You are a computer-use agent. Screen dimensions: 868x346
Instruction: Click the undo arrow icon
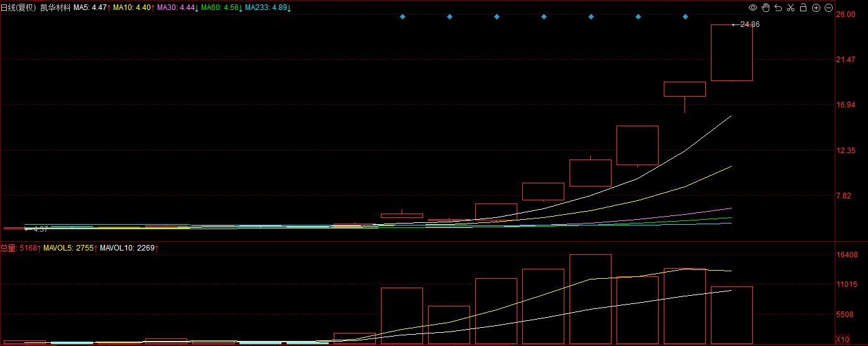click(778, 8)
